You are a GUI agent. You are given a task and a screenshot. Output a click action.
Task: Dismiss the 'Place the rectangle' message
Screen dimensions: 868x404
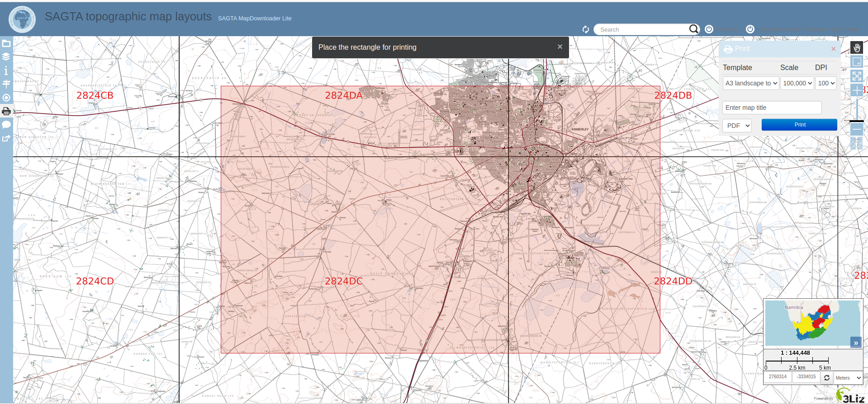560,47
